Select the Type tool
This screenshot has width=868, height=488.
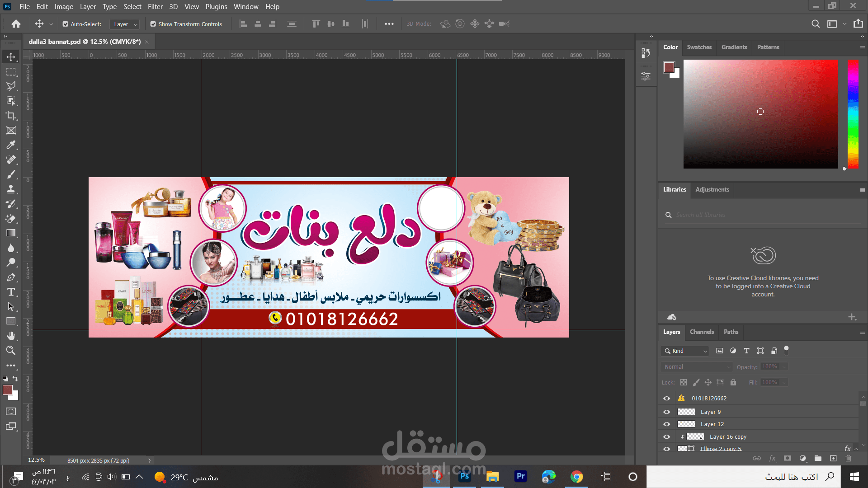point(11,292)
